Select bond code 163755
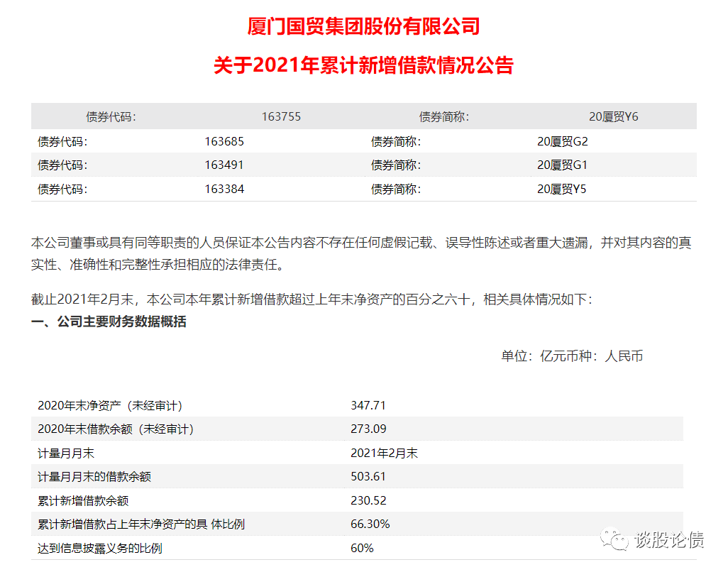Viewport: 728px width, 572px height. coord(282,116)
